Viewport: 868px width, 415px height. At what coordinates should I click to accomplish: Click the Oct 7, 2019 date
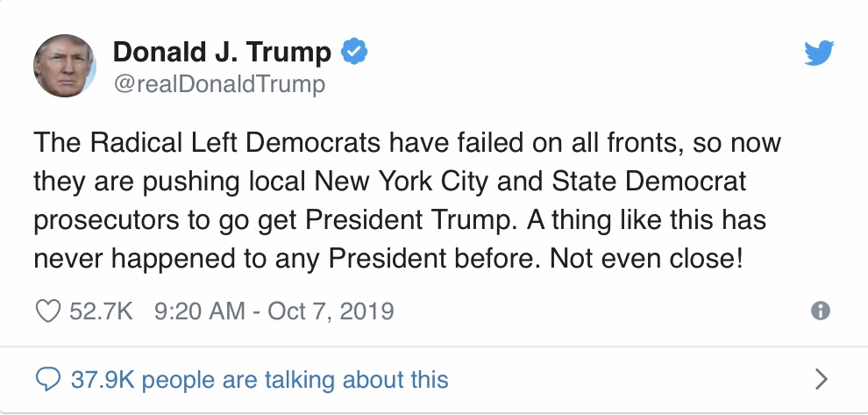pyautogui.click(x=331, y=311)
